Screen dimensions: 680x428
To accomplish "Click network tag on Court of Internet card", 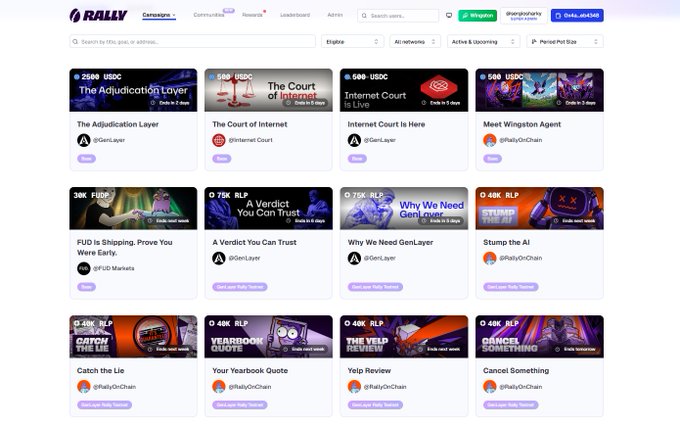I will [222, 159].
